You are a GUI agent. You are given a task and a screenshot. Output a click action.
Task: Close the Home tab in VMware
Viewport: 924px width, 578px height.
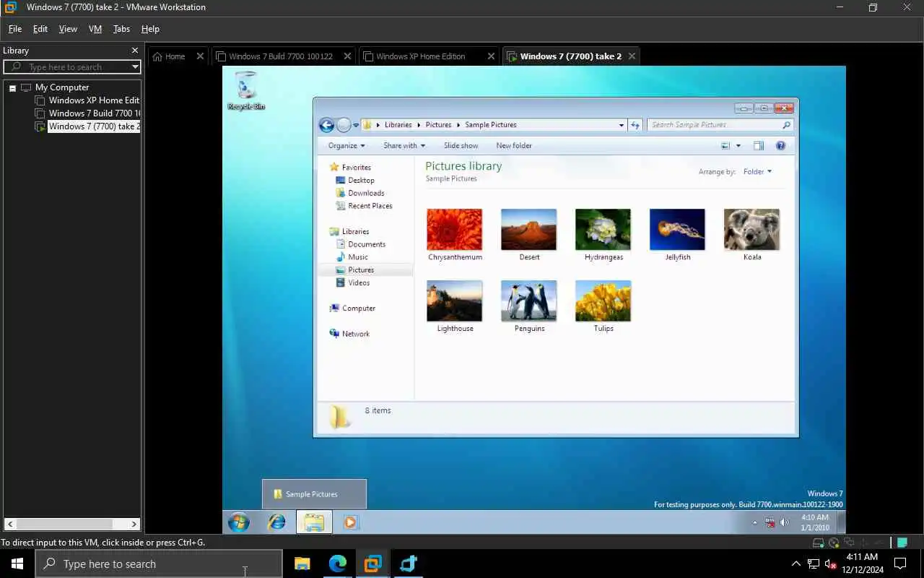(x=200, y=56)
